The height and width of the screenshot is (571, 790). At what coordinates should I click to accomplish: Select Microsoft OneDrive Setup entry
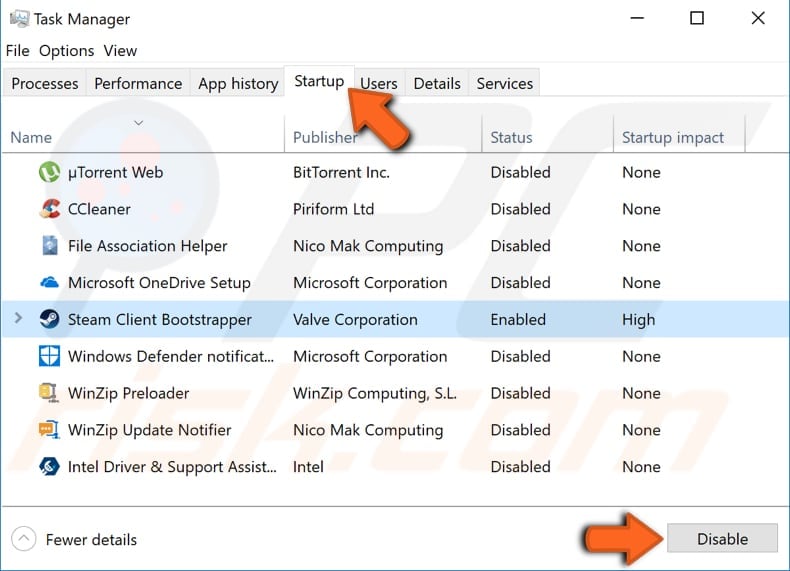(159, 283)
